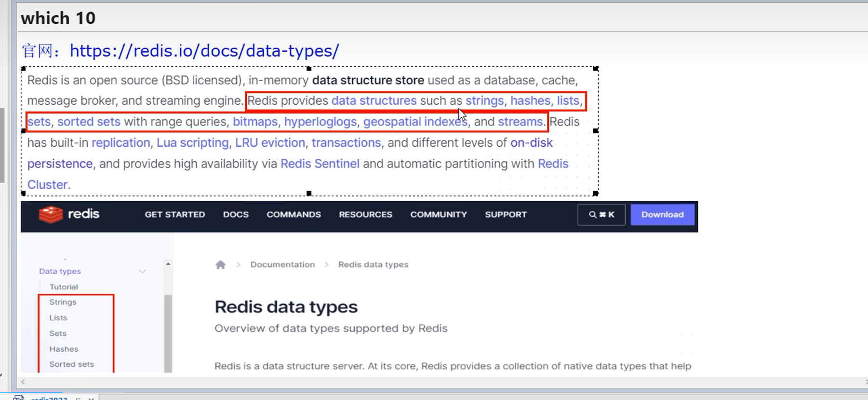This screenshot has height=400, width=868.
Task: Follow the 'replication' link
Action: pyautogui.click(x=121, y=143)
